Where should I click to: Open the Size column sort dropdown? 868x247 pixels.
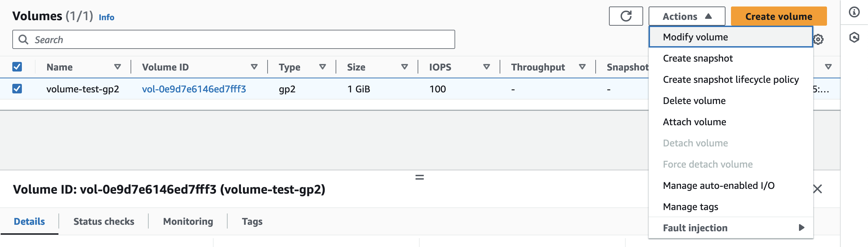pos(405,67)
